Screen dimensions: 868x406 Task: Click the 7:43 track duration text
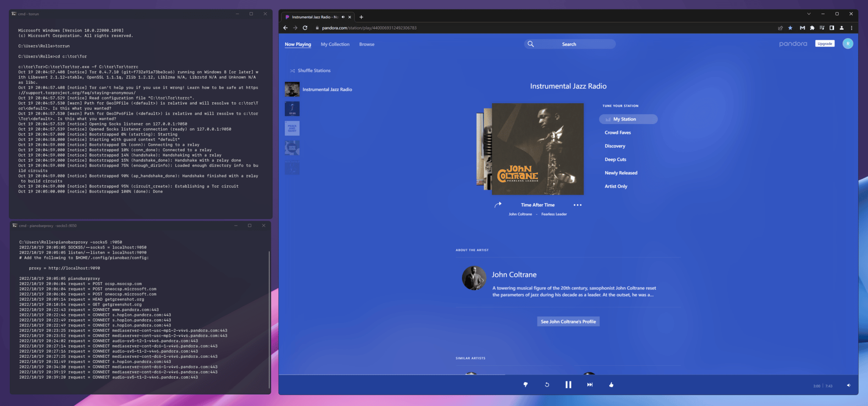coord(829,386)
